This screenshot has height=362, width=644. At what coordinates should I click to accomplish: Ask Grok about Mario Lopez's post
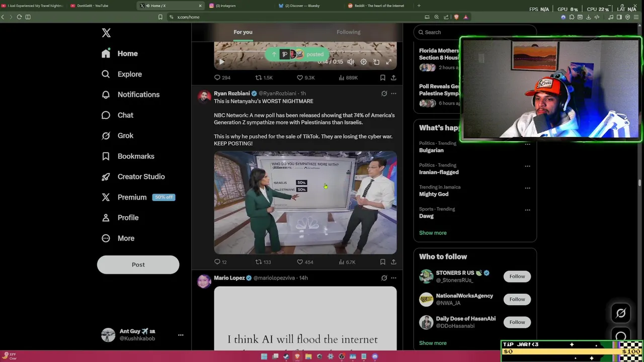[384, 278]
